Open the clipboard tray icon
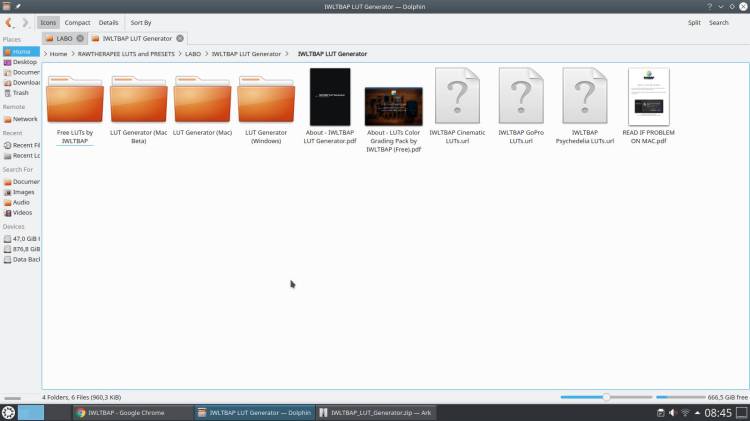Image resolution: width=750 pixels, height=421 pixels. click(661, 413)
